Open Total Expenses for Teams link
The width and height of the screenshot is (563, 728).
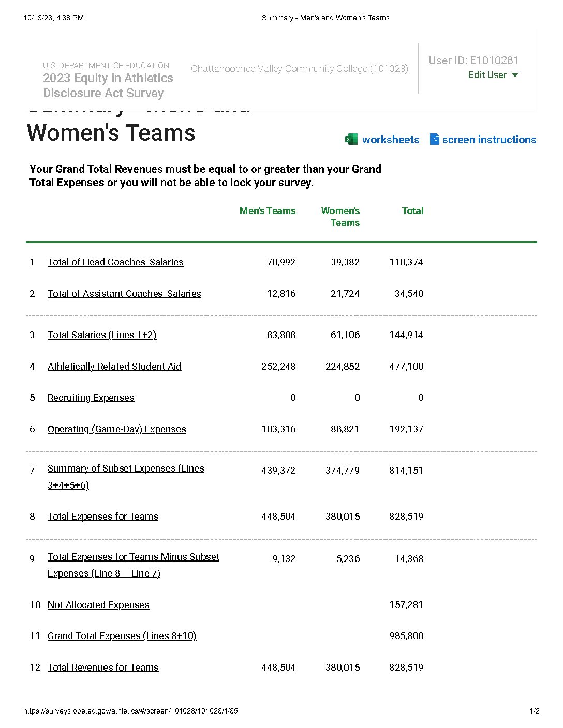point(103,516)
